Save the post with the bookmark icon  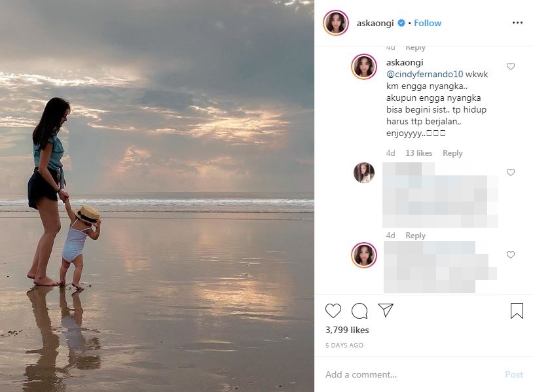pos(517,310)
